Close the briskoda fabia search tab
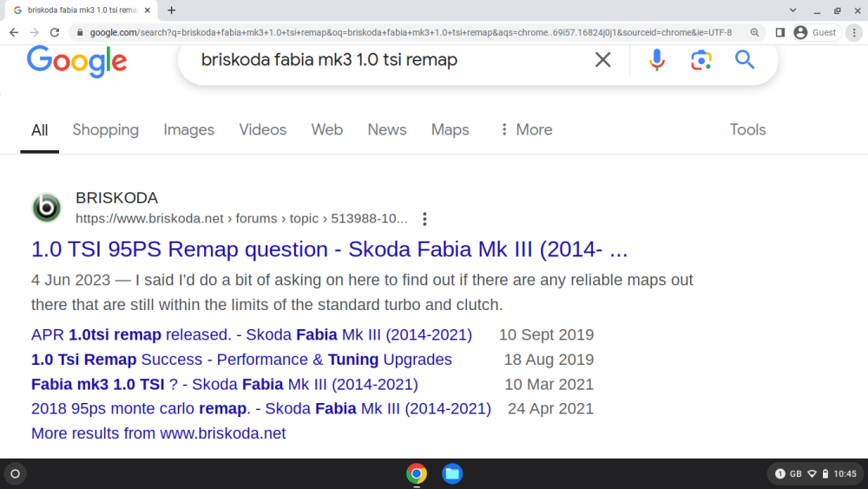Image resolution: width=868 pixels, height=489 pixels. pyautogui.click(x=148, y=10)
